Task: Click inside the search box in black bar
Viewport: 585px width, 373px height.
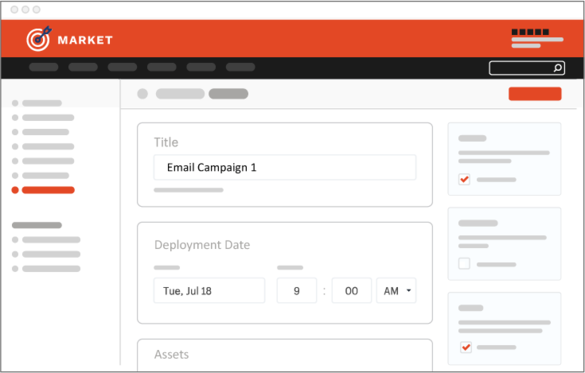Action: (526, 68)
